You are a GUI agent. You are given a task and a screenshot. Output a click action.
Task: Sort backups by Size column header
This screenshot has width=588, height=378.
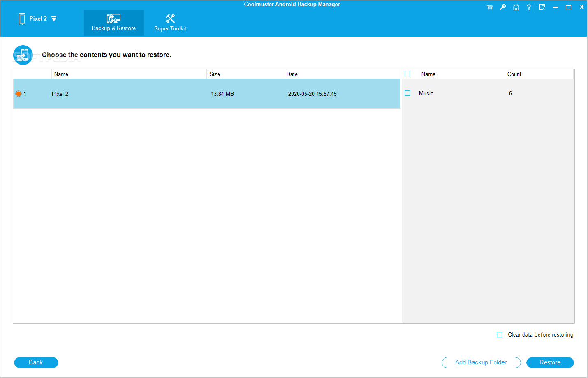coord(245,74)
